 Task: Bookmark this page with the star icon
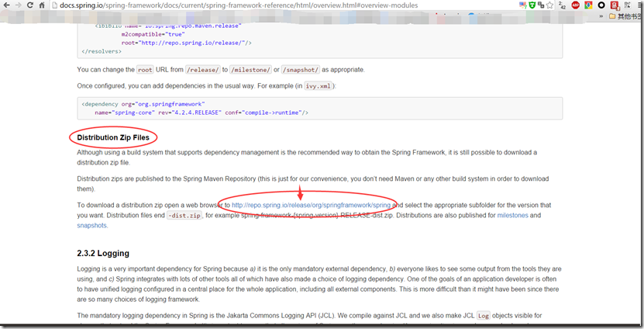(550, 5)
